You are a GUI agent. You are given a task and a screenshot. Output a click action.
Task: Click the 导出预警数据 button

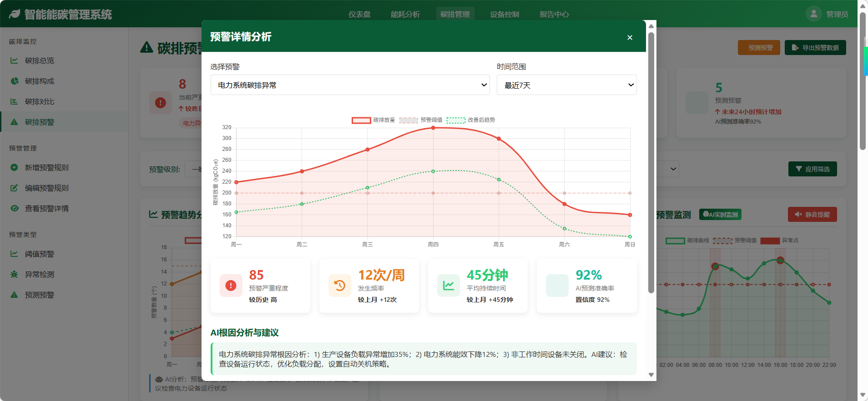pos(815,48)
